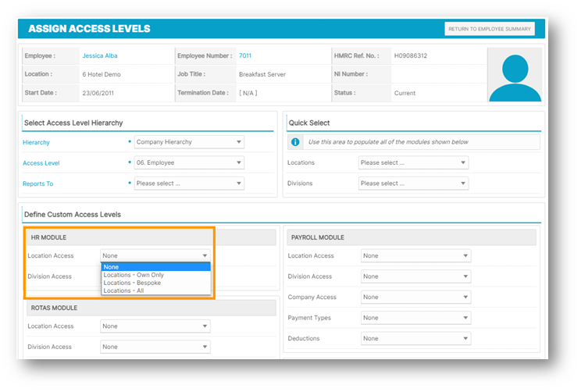This screenshot has height=392, width=581.
Task: Expand Payroll Division Access dropdown
Action: point(415,276)
